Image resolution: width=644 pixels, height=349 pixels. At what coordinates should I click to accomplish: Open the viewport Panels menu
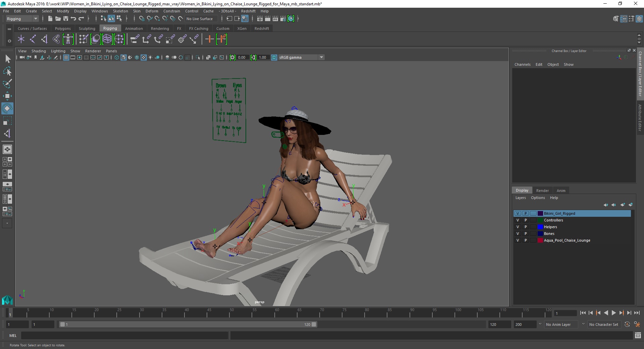pos(111,51)
